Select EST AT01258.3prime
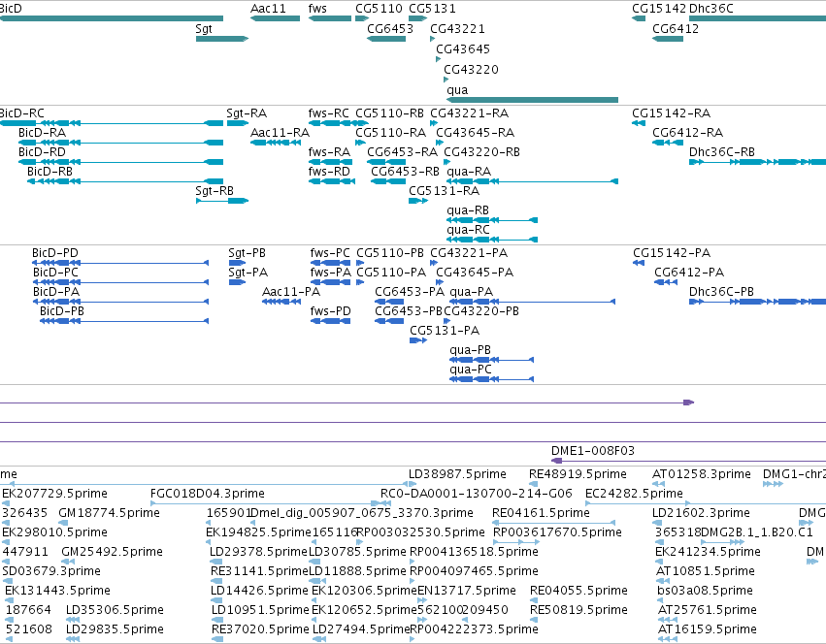Viewport: 826px width, 644px height. [x=702, y=474]
